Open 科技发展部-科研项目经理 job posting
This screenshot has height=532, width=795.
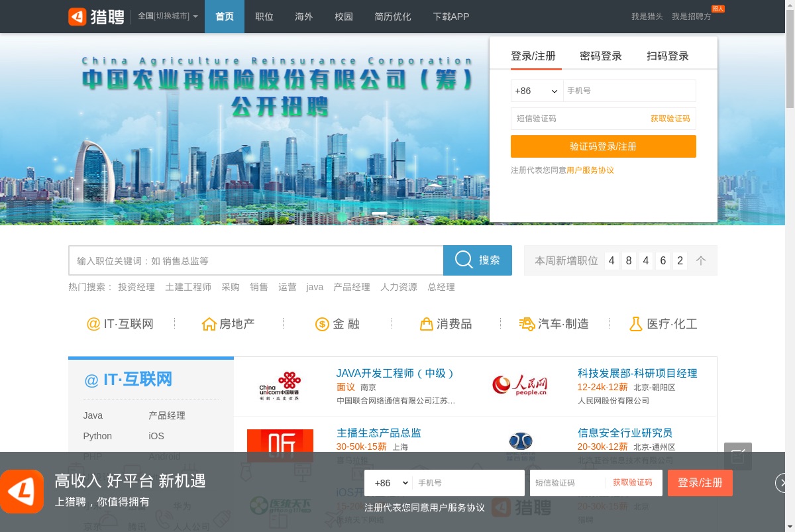click(637, 373)
